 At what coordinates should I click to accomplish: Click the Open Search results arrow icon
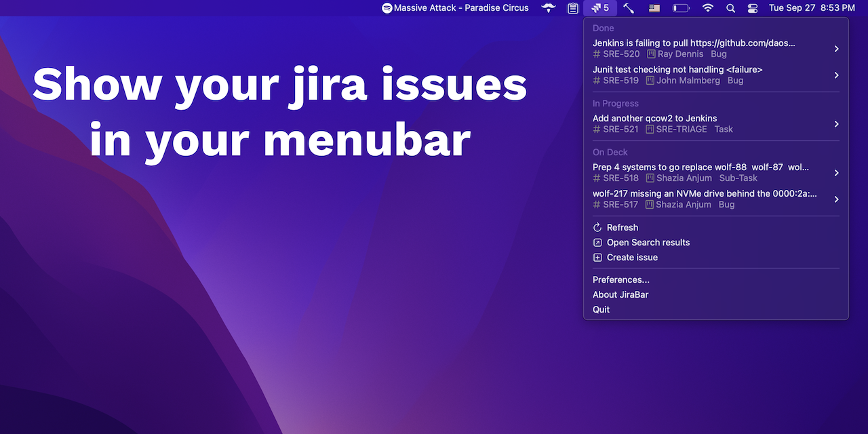(x=597, y=242)
